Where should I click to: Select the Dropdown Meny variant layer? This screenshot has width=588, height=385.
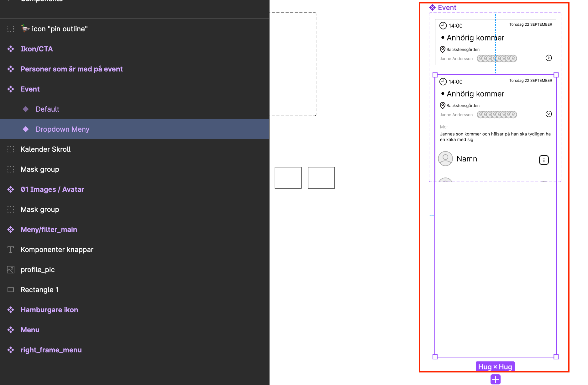pos(134,129)
